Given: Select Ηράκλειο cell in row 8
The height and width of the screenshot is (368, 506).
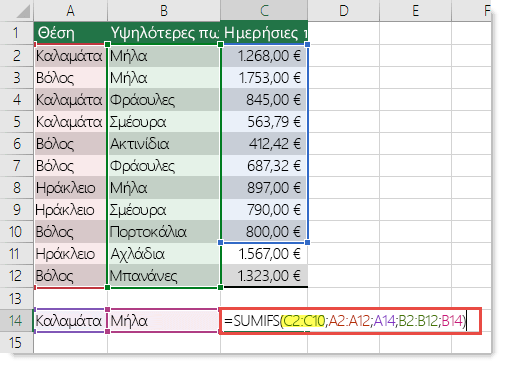Looking at the screenshot, I should (70, 188).
